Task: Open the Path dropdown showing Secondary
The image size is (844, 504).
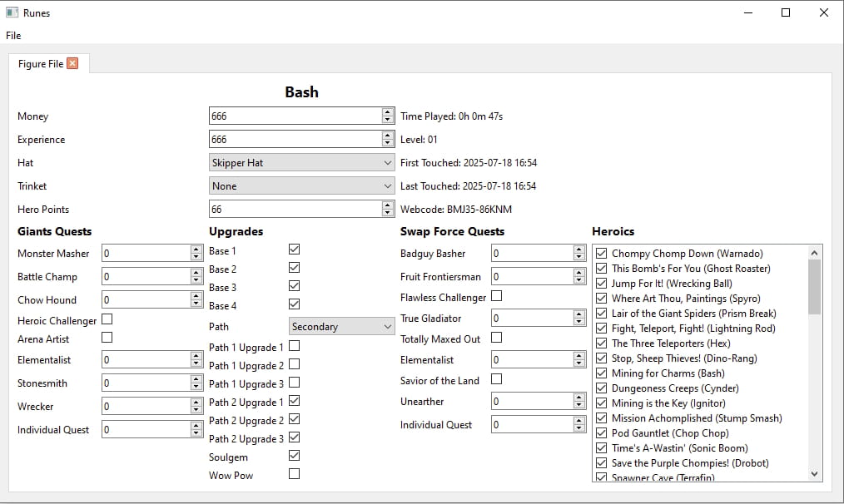Action: coord(341,327)
